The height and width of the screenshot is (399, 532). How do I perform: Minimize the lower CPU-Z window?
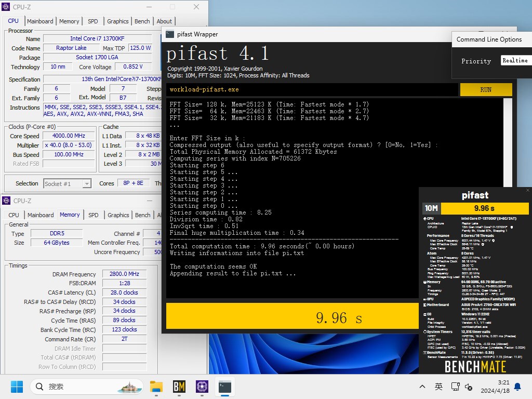click(x=150, y=201)
